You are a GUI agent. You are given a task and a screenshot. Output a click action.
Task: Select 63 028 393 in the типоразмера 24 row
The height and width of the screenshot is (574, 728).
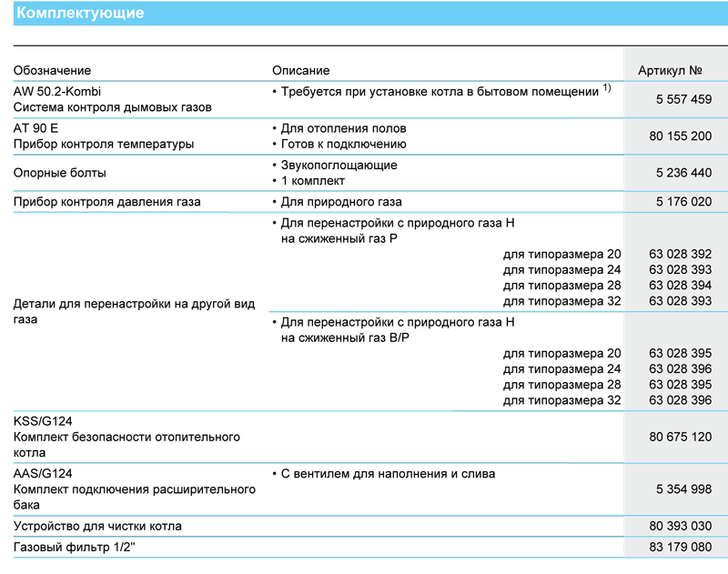[680, 269]
